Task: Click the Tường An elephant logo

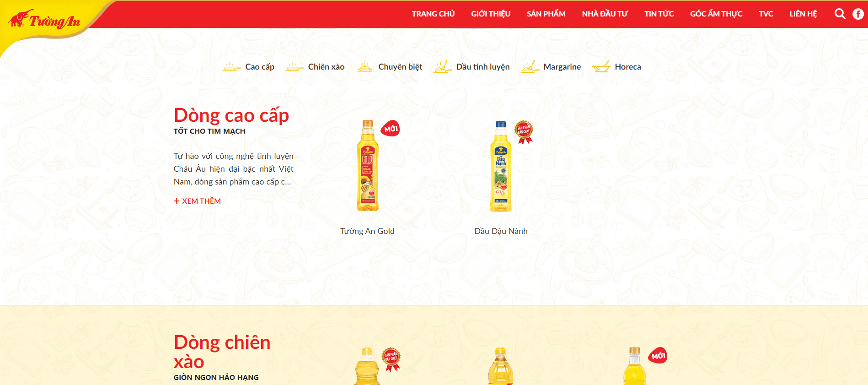Action: point(44,20)
